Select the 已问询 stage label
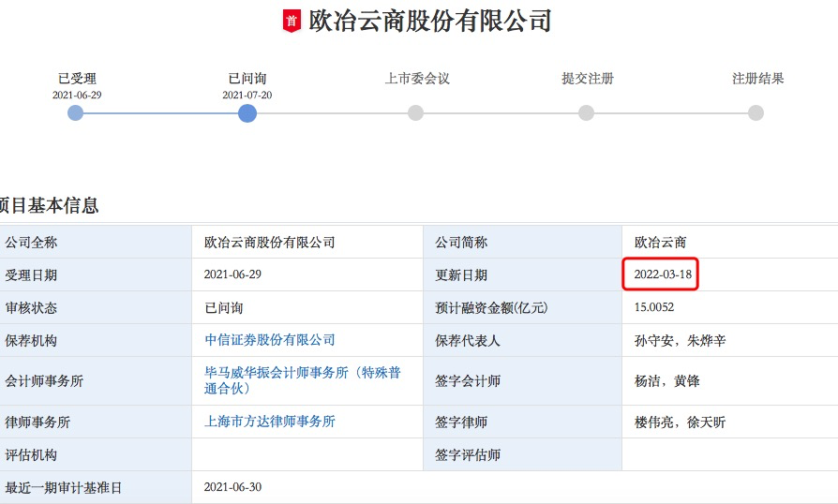The height and width of the screenshot is (504, 838). [247, 79]
